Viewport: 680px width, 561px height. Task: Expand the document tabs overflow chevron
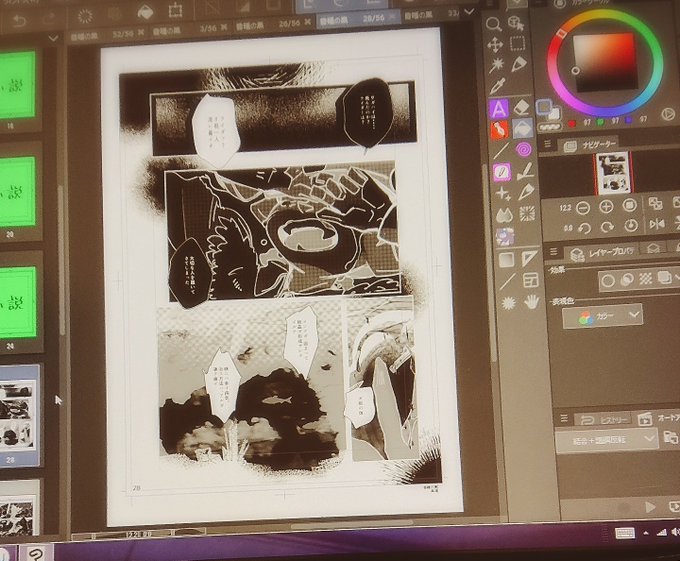[x=469, y=12]
